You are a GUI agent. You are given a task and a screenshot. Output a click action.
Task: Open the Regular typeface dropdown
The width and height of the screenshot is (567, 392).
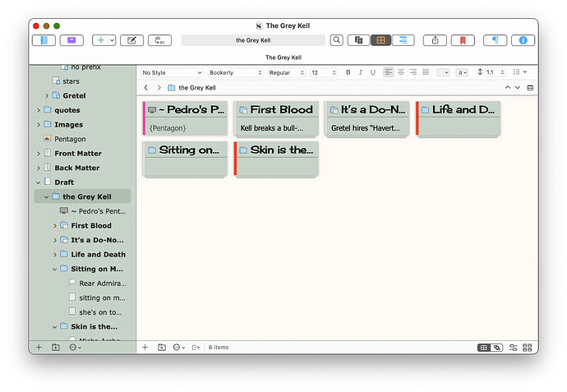(x=287, y=72)
